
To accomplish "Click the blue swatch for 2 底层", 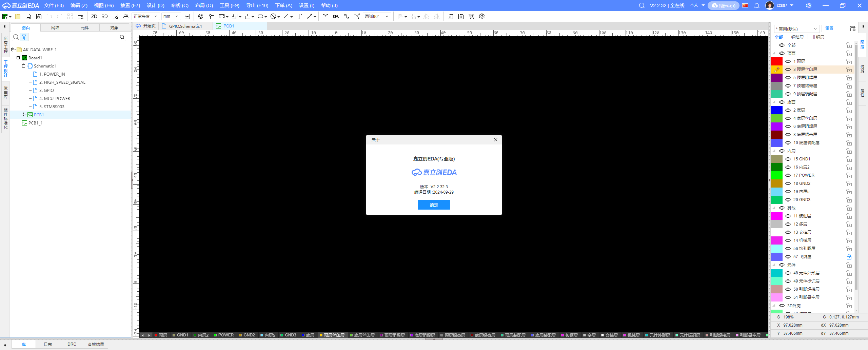I will coord(776,110).
